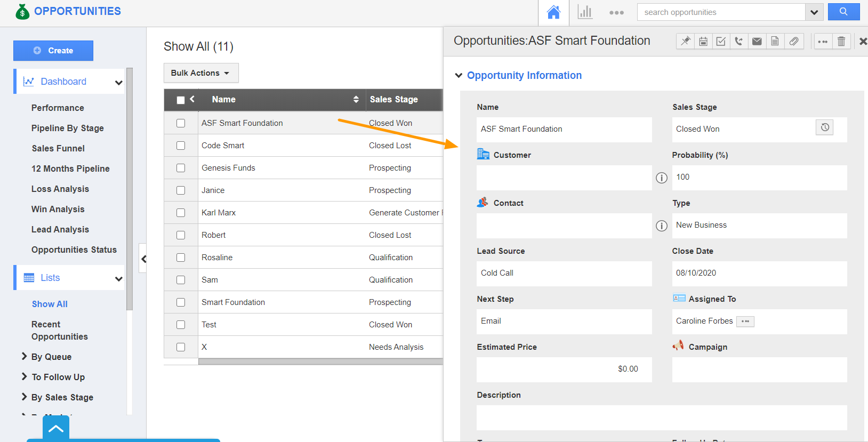Click the pin icon in opportunity toolbar
868x442 pixels.
point(685,41)
